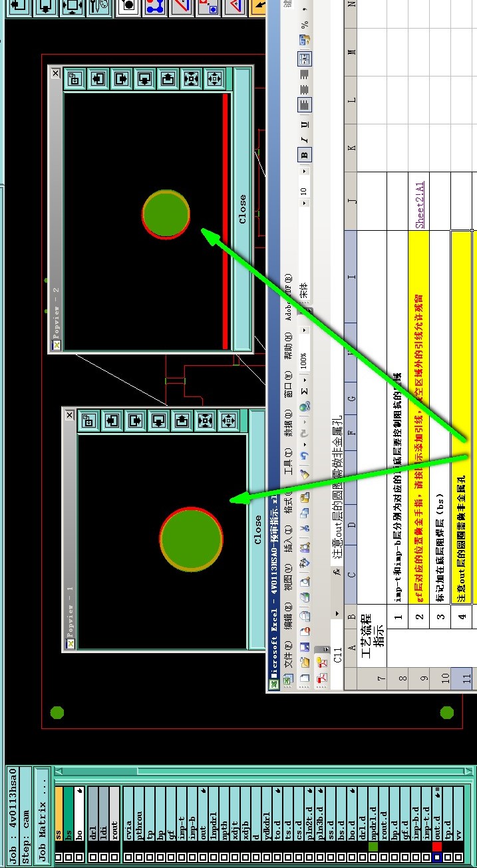477x868 pixels.
Task: Click the Center alignment icon in Excel
Action: [x=304, y=89]
